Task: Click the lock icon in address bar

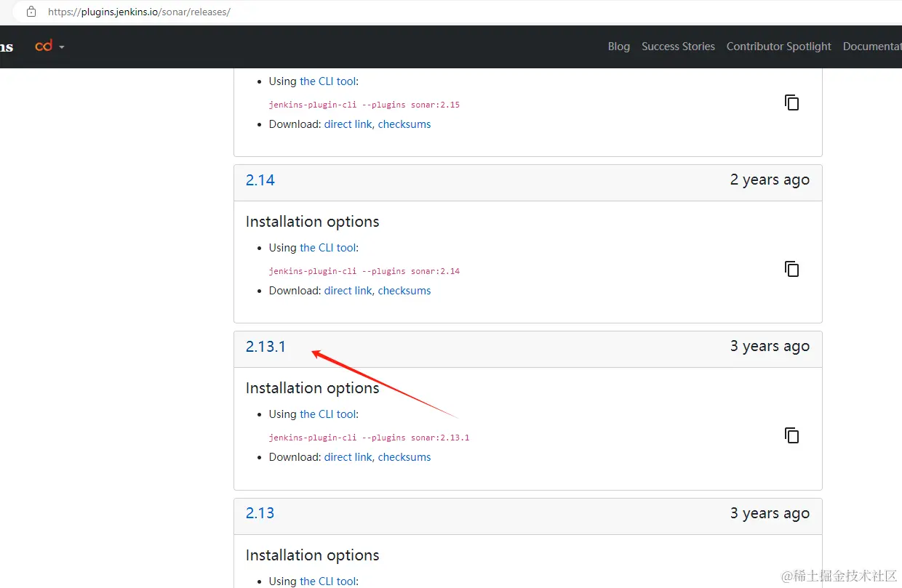Action: (31, 12)
